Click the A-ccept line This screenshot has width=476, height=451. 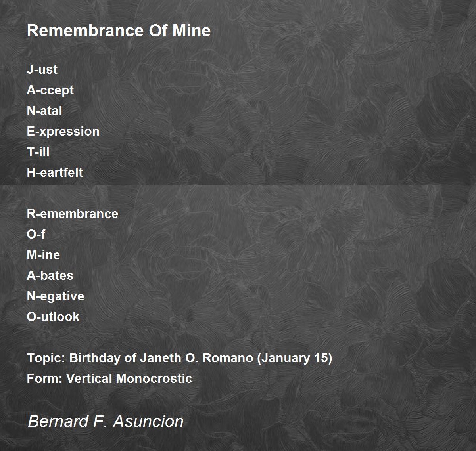pyautogui.click(x=50, y=90)
